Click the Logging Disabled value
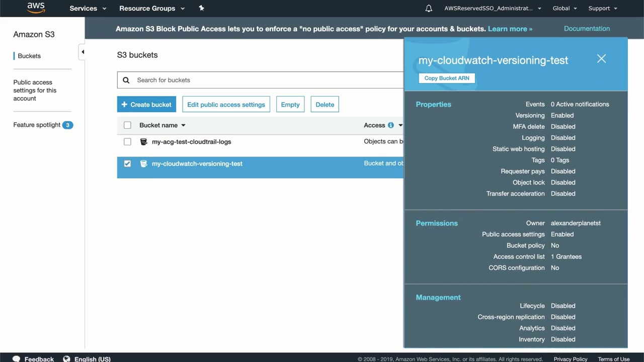This screenshot has height=362, width=644. (x=563, y=138)
